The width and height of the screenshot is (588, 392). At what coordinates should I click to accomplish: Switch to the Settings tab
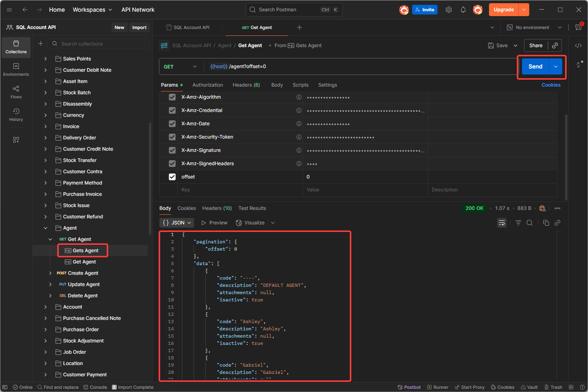pos(328,85)
